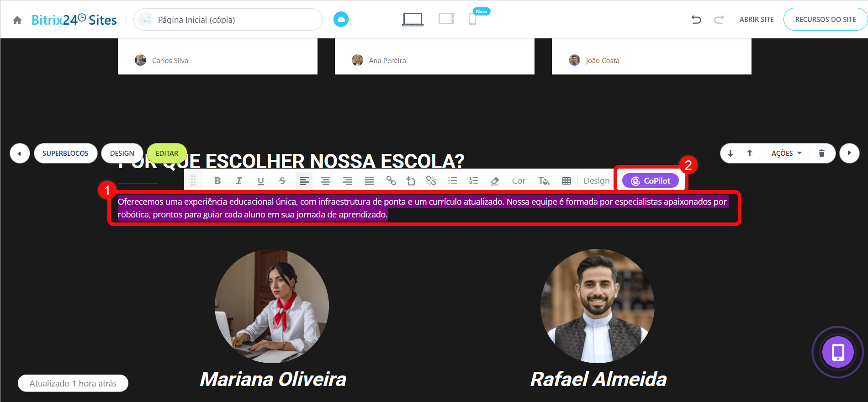
Task: Apply italic formatting to selected text
Action: pos(239,181)
